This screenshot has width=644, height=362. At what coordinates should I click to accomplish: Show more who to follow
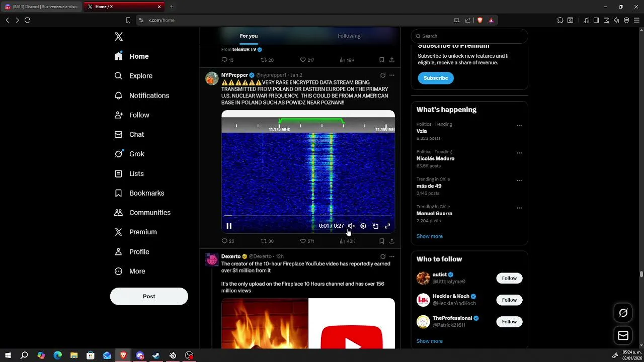click(430, 341)
